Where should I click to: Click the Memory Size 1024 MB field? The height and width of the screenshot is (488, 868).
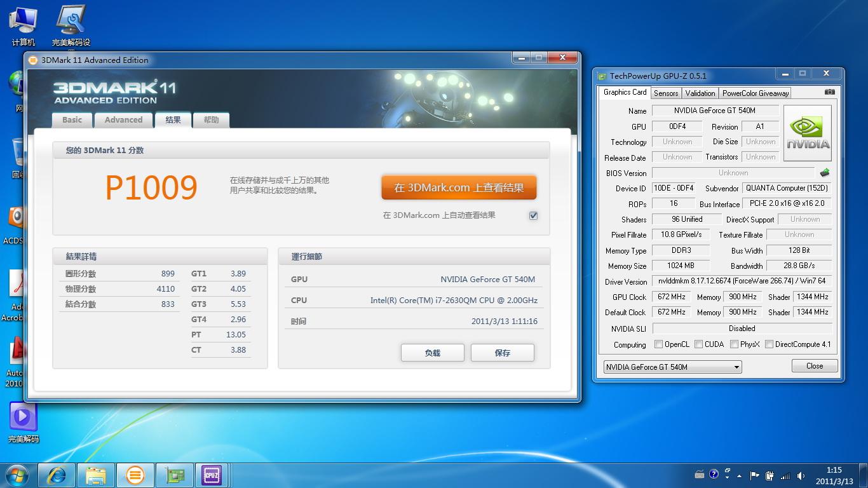click(681, 266)
